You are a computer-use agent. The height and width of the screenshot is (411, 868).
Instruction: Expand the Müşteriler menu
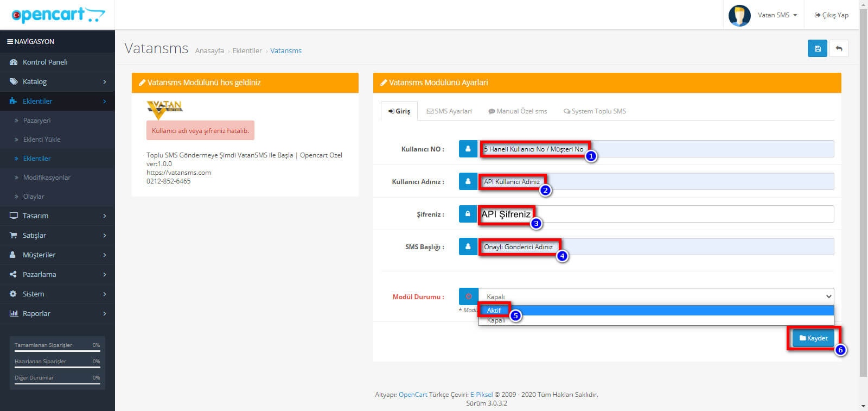tap(58, 255)
